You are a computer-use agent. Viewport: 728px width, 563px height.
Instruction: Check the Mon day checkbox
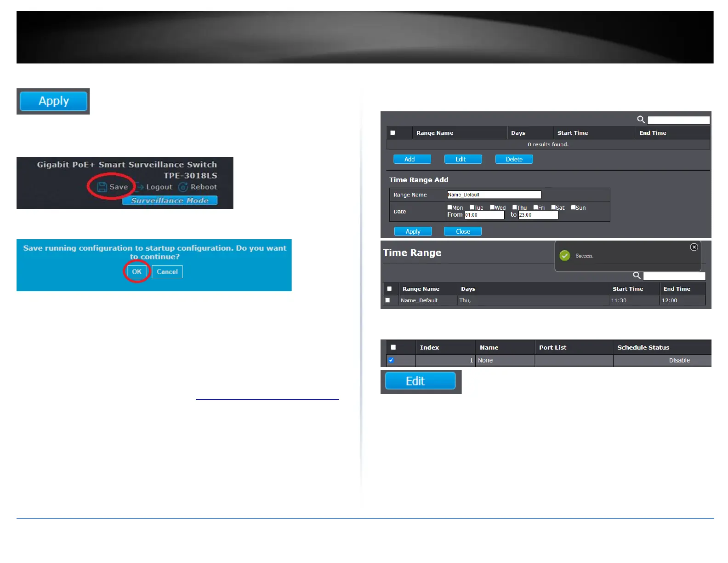[x=450, y=207]
